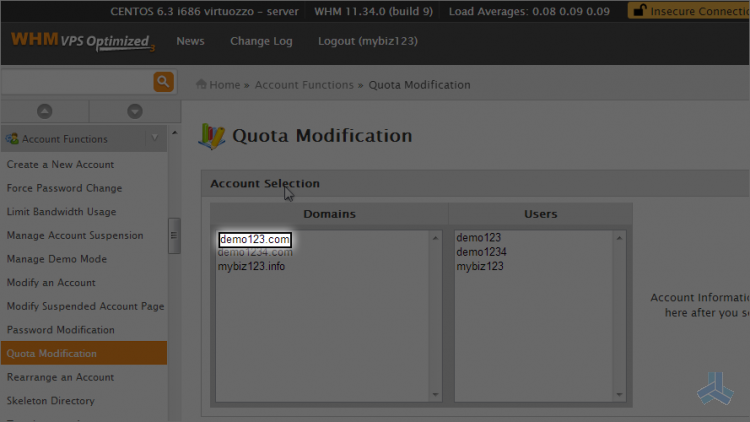Select demo123.com in Domains list
Screen dimensions: 750x422
click(255, 239)
